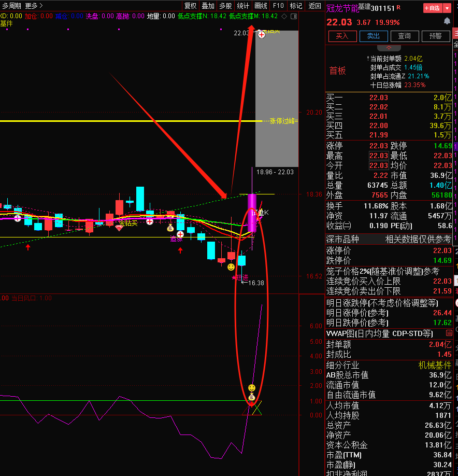Open the 复权 menu
The image size is (458, 476).
pyautogui.click(x=191, y=6)
